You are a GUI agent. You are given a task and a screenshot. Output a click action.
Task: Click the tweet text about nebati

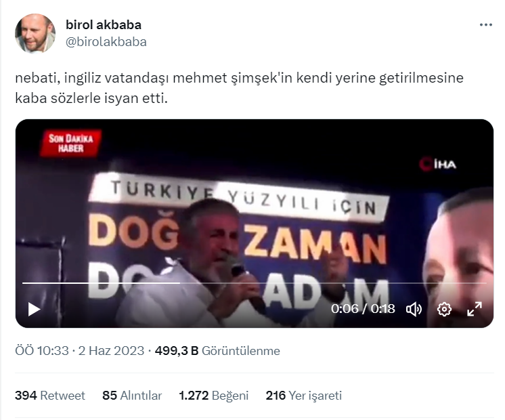(239, 88)
